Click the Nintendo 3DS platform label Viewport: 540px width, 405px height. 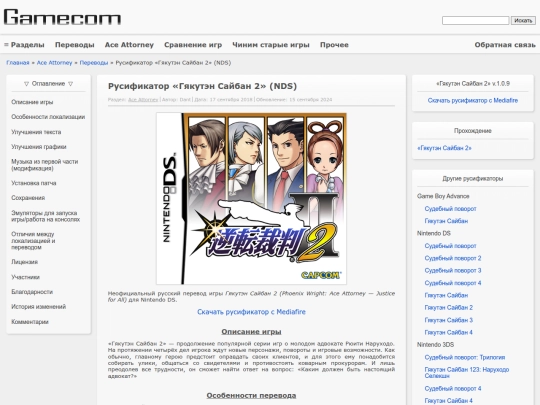tap(436, 345)
